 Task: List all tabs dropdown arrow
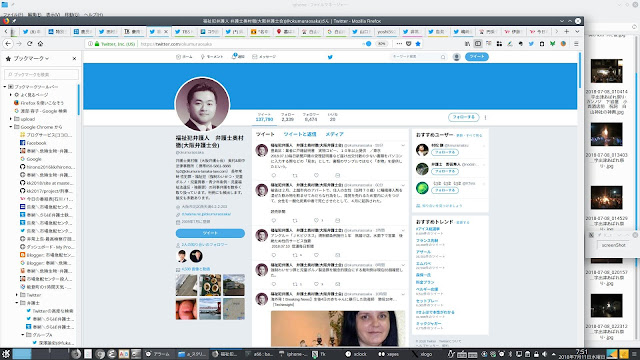[577, 31]
